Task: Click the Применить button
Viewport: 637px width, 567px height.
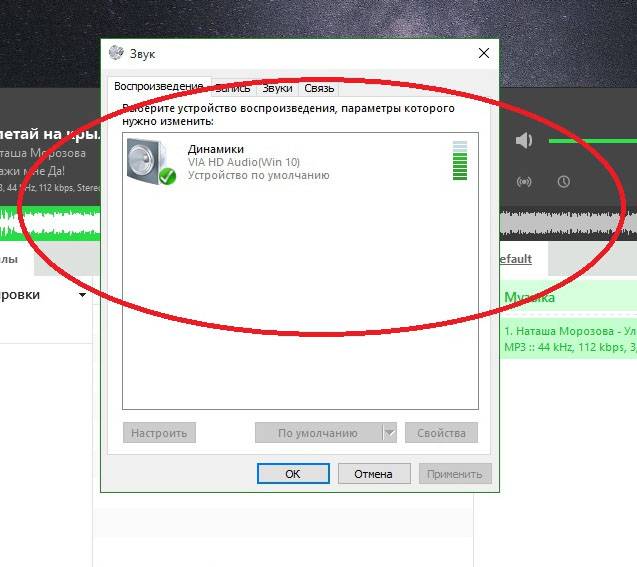Action: [x=455, y=474]
